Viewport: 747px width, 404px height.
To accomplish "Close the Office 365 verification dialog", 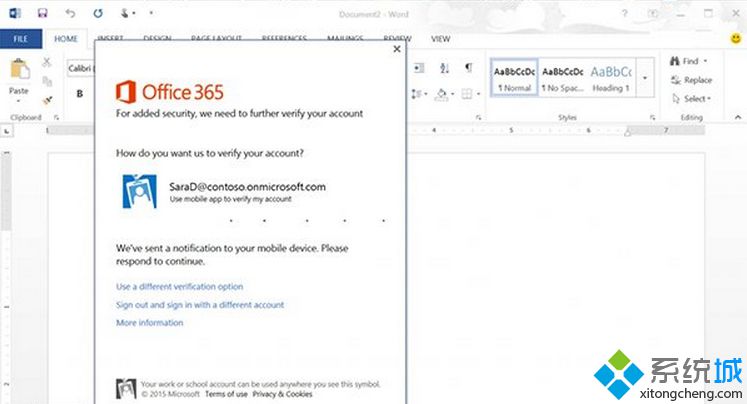I will (x=397, y=49).
